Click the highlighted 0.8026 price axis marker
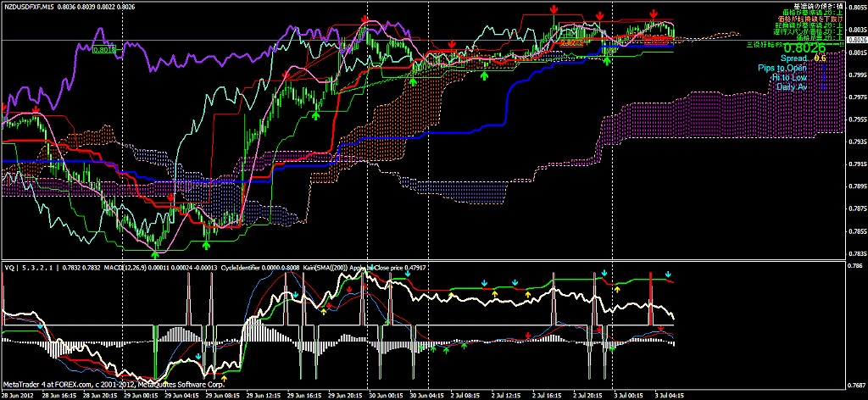Image resolution: width=868 pixels, height=400 pixels. coord(856,37)
